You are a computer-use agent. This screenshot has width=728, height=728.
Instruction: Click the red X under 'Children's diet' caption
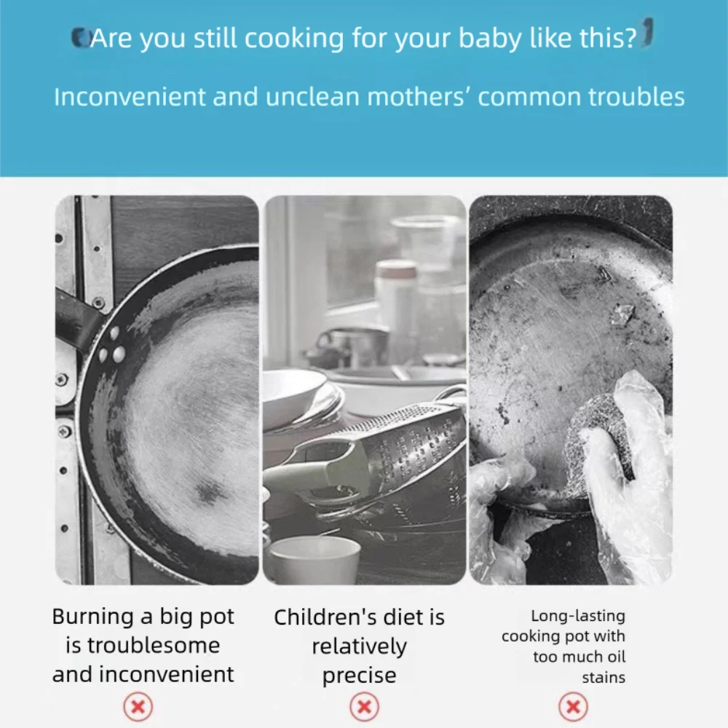pos(364,707)
